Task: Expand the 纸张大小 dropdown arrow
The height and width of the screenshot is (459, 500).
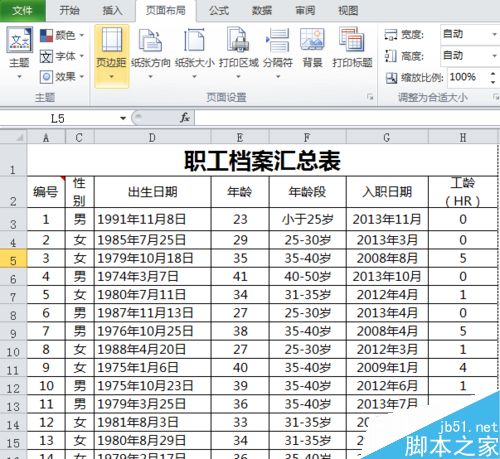Action: pos(194,77)
